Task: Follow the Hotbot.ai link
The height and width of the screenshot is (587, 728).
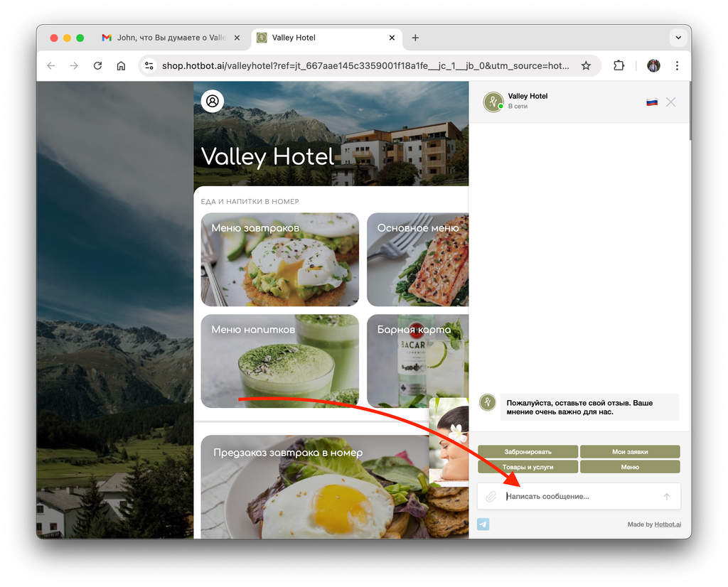Action: tap(668, 524)
